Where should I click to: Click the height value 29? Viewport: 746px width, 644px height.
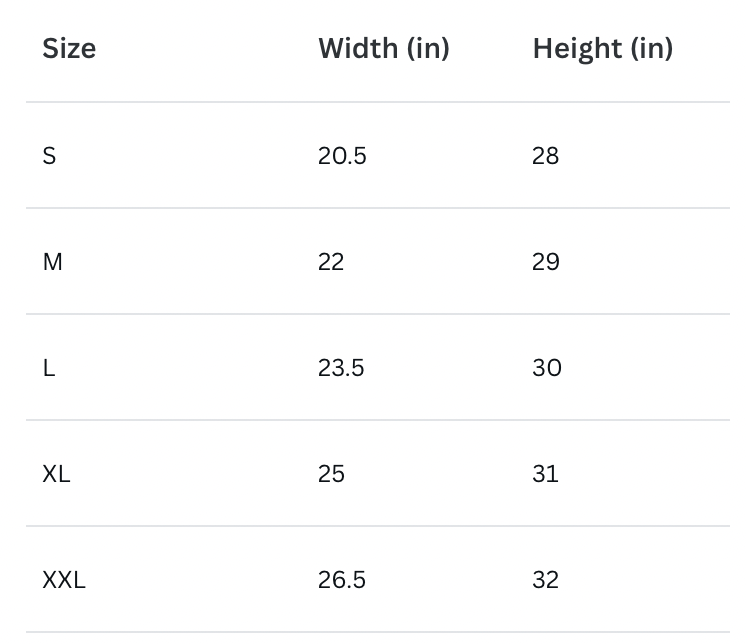coord(546,262)
